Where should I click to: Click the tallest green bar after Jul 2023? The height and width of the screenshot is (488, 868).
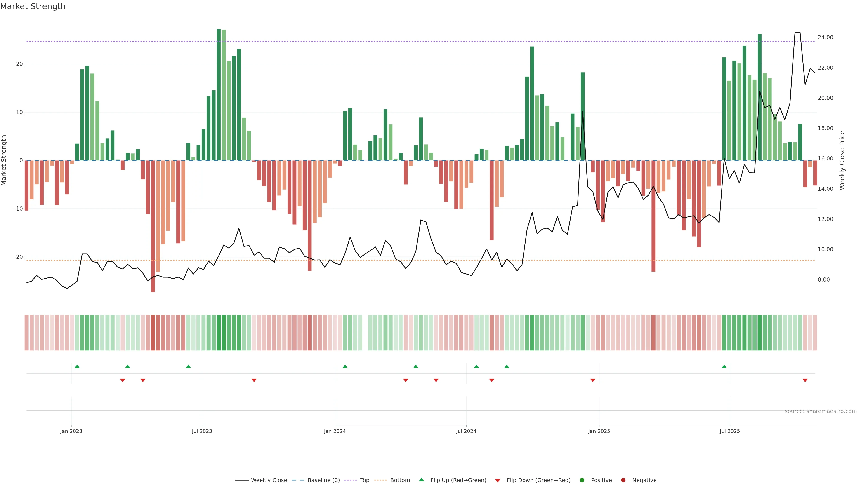pyautogui.click(x=219, y=94)
